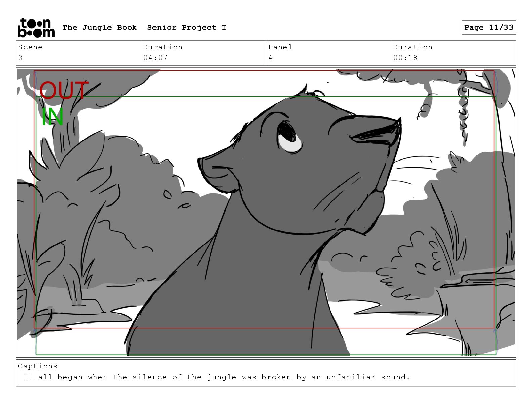532x411 pixels.
Task: Select the 'Senior Project I' text
Action: click(x=186, y=27)
